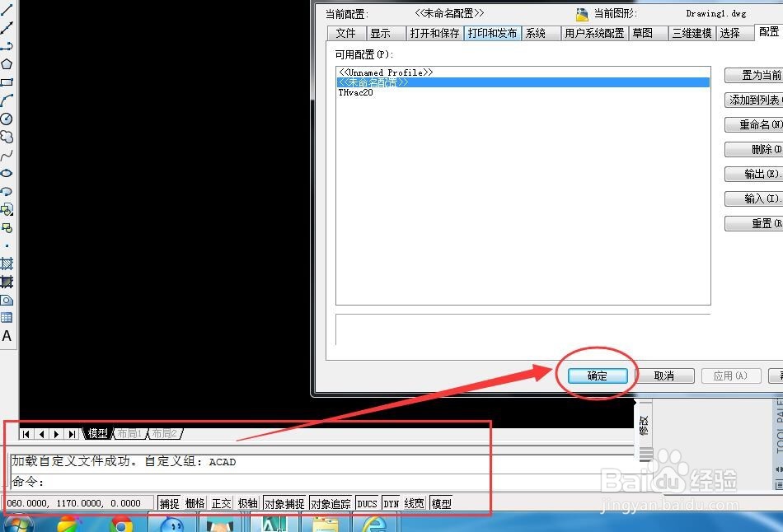Select THvac20 profile in list
Viewport: 783px width, 532px height.
point(523,92)
